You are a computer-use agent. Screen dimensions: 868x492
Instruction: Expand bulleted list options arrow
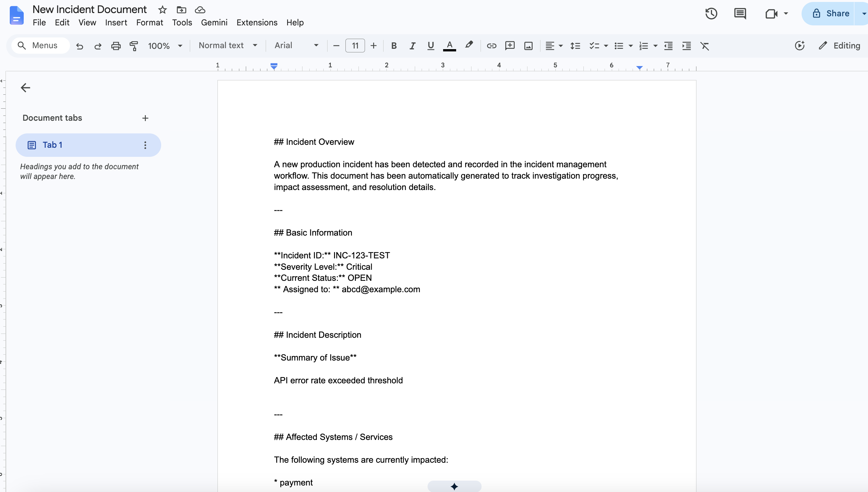pos(630,46)
